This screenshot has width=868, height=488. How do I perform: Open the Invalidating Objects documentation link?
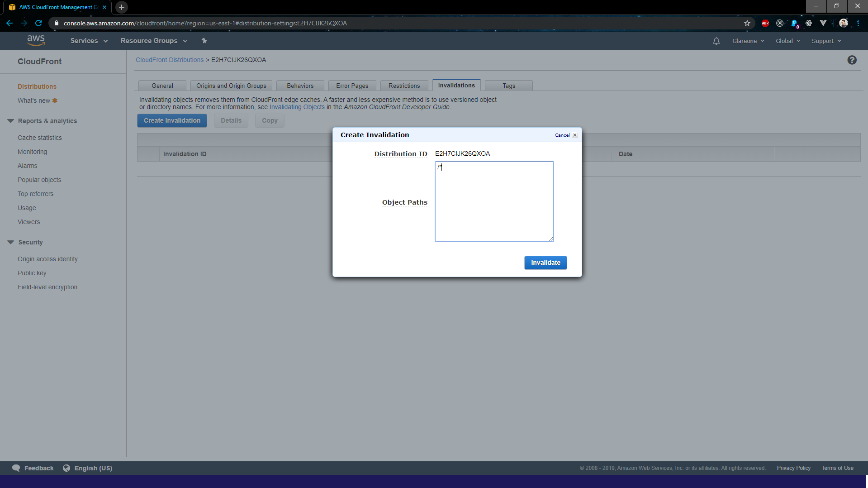click(x=297, y=107)
